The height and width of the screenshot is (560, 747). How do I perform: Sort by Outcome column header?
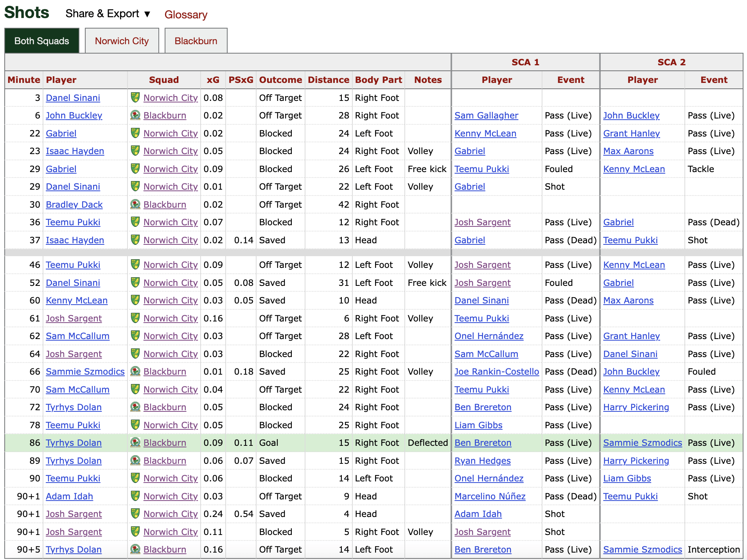pos(280,80)
